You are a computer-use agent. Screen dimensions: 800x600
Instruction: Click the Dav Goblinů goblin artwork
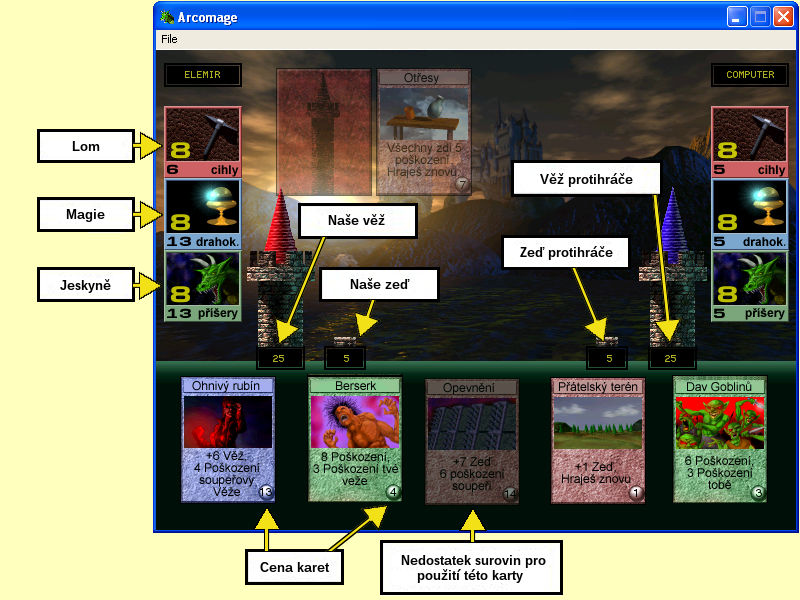[x=720, y=423]
